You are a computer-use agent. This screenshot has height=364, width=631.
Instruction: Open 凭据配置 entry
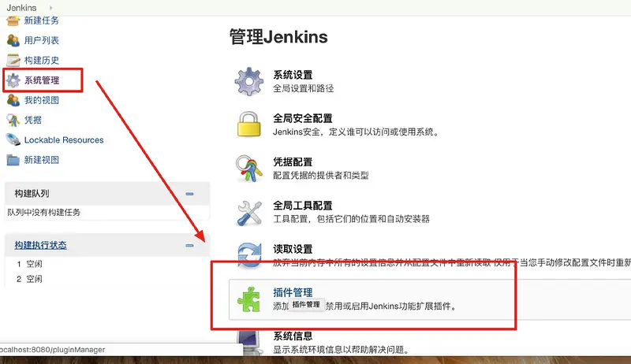click(x=293, y=162)
